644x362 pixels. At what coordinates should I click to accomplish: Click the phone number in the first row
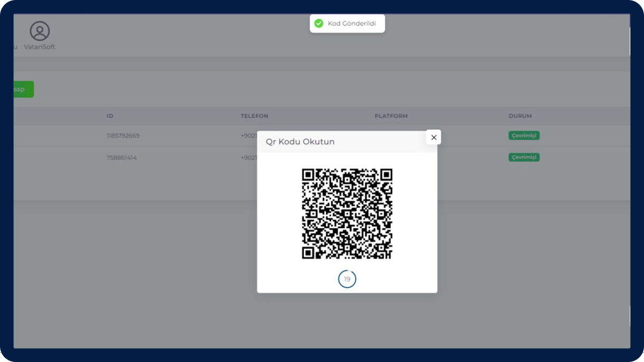(249, 136)
